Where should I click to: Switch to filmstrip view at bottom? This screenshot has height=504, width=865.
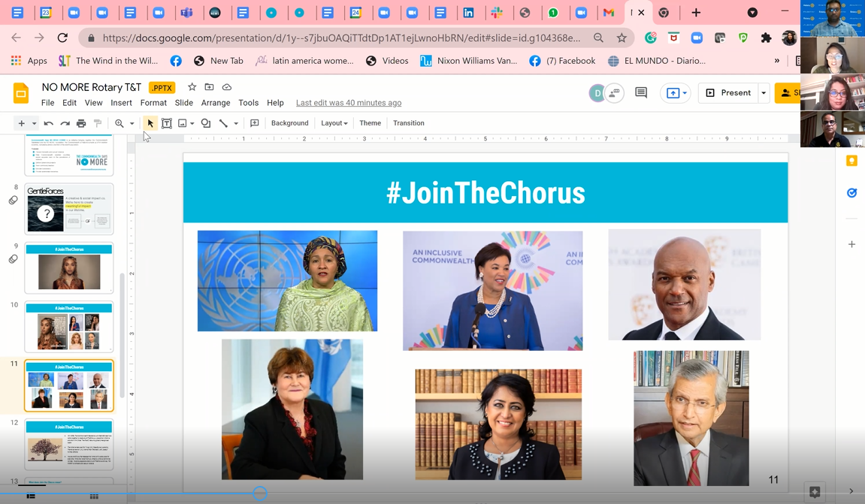click(x=31, y=496)
